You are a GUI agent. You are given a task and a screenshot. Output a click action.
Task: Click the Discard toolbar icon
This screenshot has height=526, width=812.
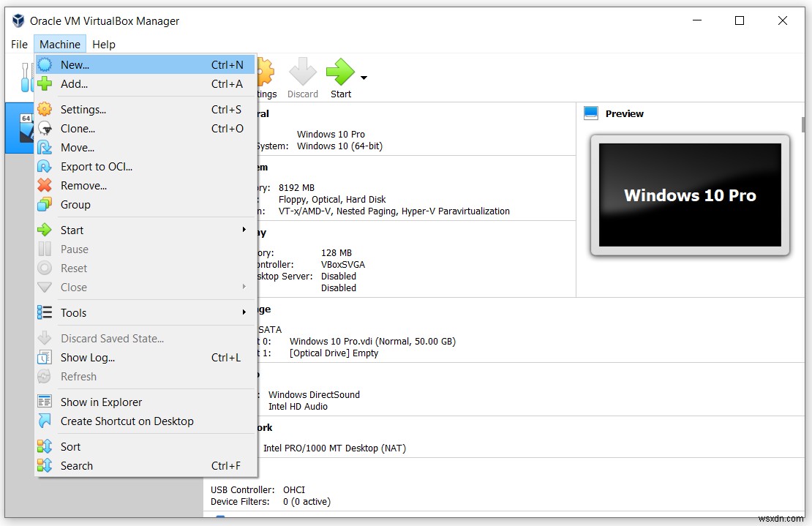[x=302, y=73]
